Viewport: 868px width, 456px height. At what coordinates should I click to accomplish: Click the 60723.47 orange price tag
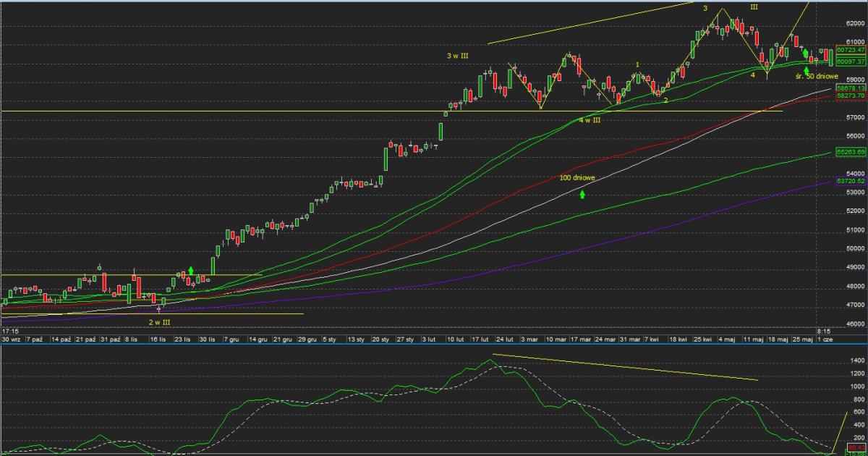pos(851,51)
